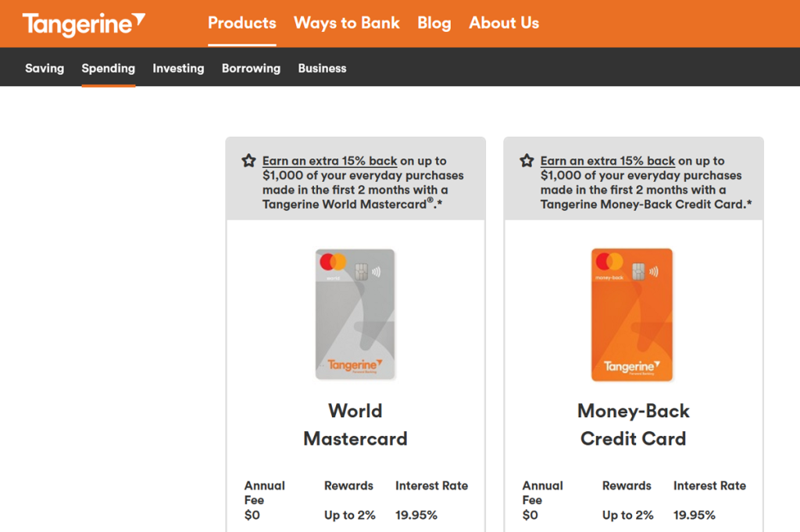The image size is (800, 532).
Task: Open the About Us page
Action: 504,23
